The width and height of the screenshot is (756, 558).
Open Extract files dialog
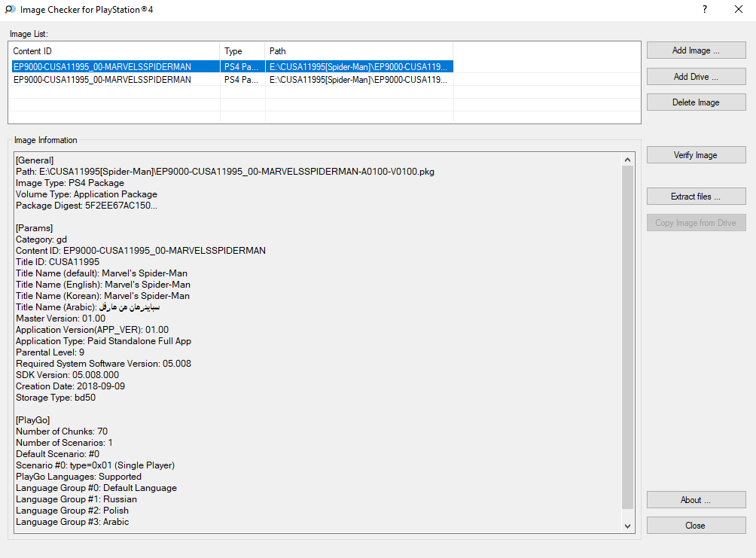[x=696, y=197]
